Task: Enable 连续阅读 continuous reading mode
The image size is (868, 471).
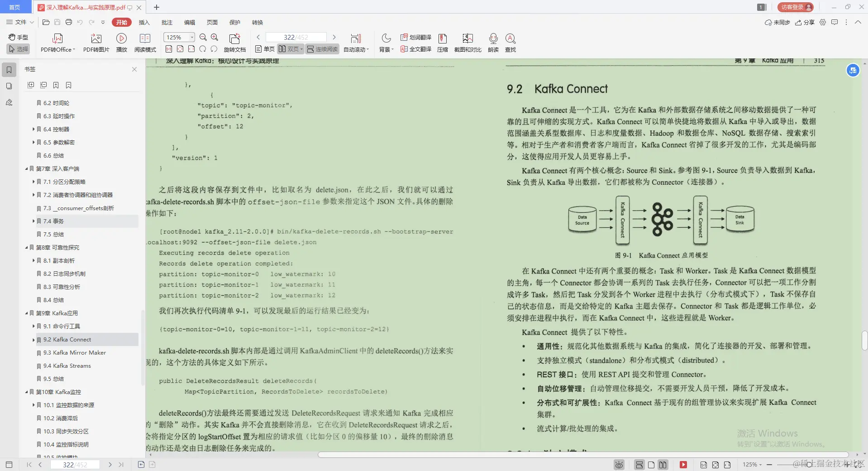Action: (x=321, y=49)
